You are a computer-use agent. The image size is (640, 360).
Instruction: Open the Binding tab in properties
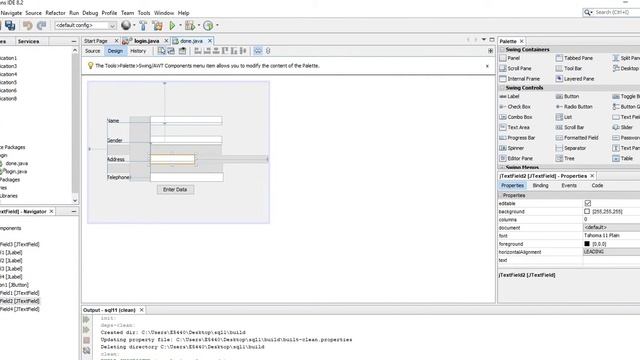coord(540,185)
